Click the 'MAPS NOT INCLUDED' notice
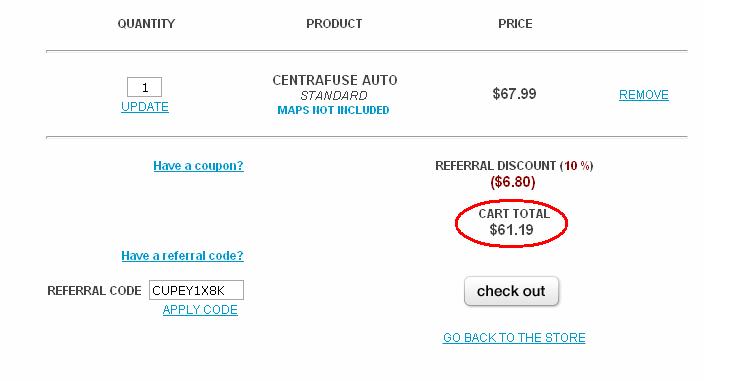Viewport: 733px width, 381px height. pyautogui.click(x=333, y=110)
